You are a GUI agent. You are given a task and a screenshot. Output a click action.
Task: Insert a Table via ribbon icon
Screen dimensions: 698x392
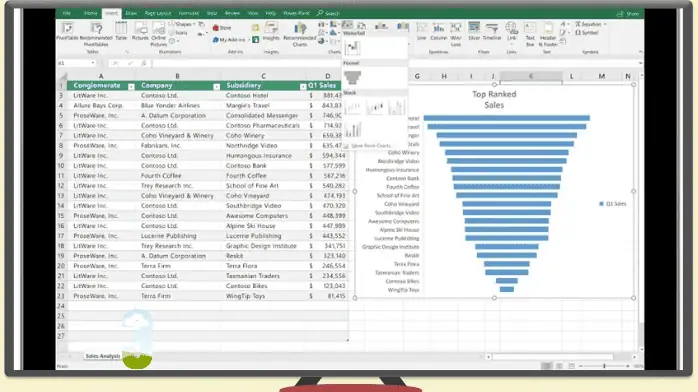click(121, 31)
